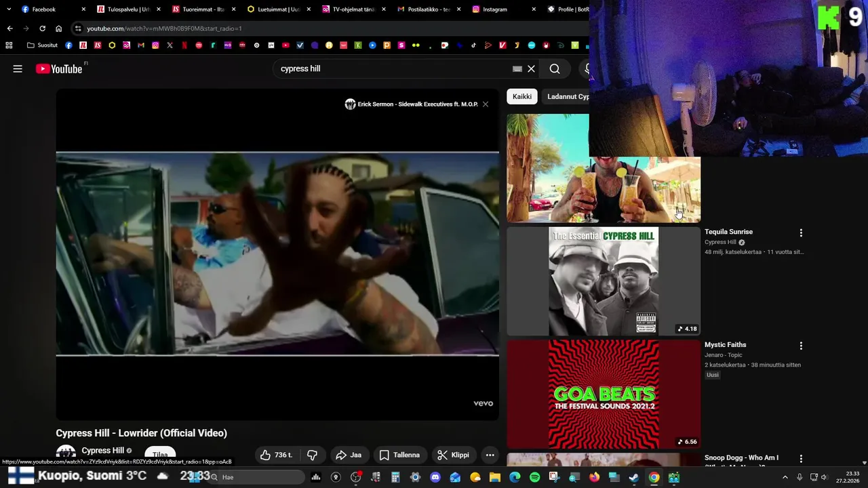Open X (Twitter) bookmark icon
This screenshot has height=488, width=868.
[x=170, y=45]
